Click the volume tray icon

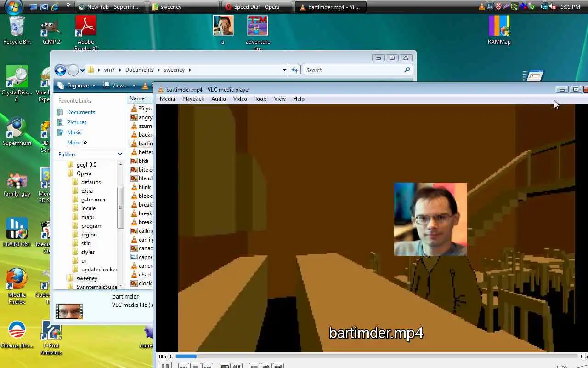552,6
